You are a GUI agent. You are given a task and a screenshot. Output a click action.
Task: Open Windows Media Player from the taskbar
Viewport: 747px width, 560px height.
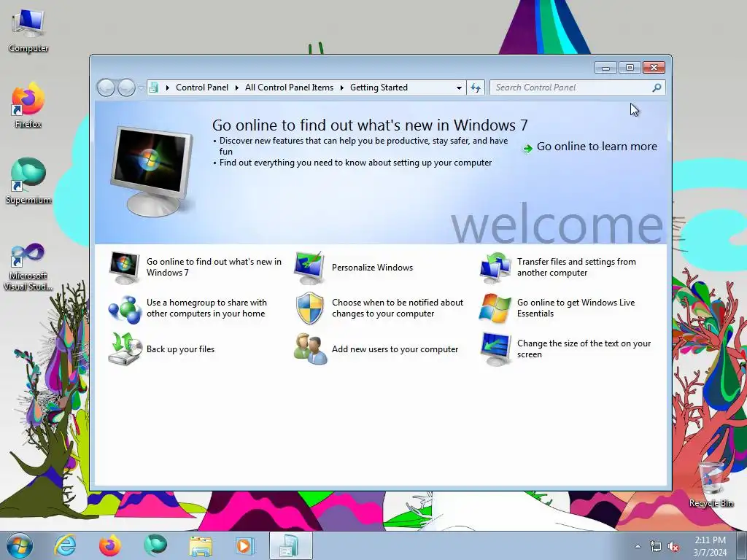coord(245,545)
